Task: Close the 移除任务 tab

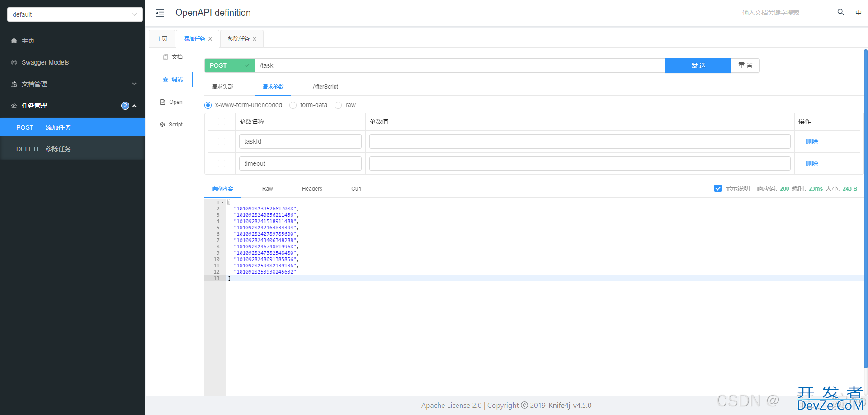Action: [255, 39]
